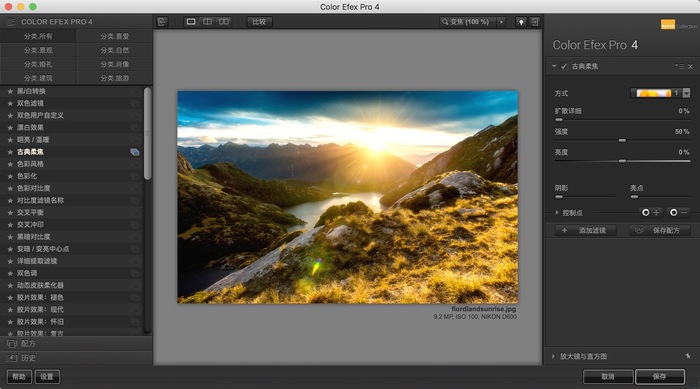Select the 分类.所有 category tab
The image size is (700, 389).
coord(38,36)
